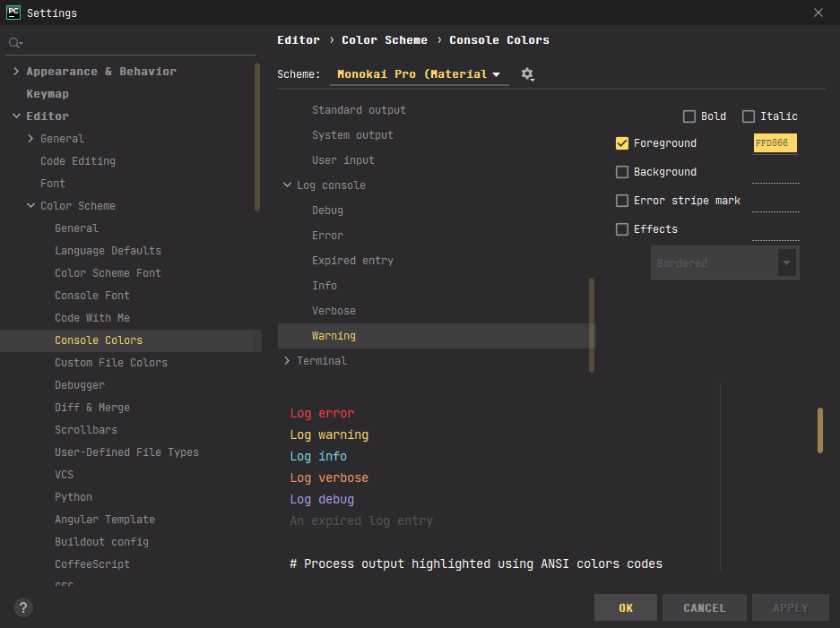Enable the Bold checkbox
840x628 pixels.
click(x=689, y=116)
